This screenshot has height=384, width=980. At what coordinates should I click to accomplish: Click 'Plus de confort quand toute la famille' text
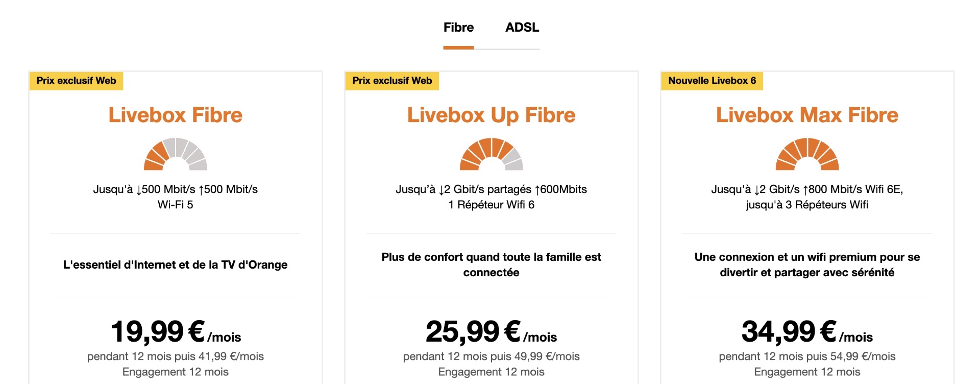(492, 265)
